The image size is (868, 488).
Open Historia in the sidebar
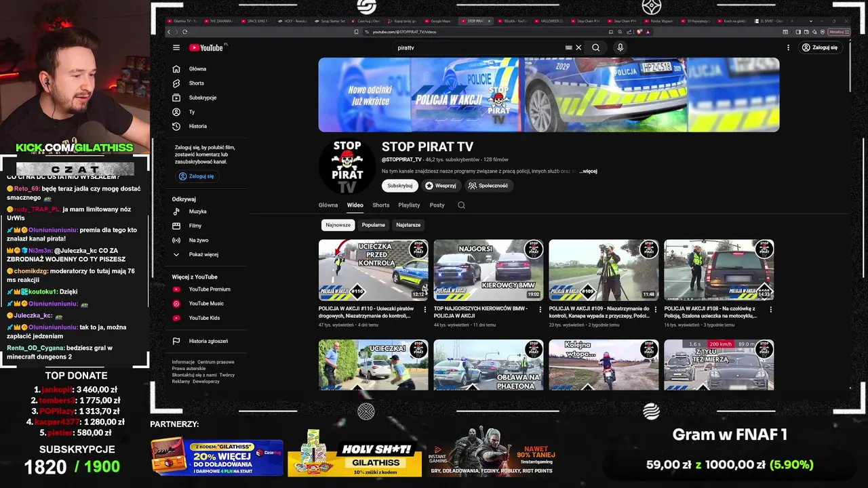tap(198, 126)
